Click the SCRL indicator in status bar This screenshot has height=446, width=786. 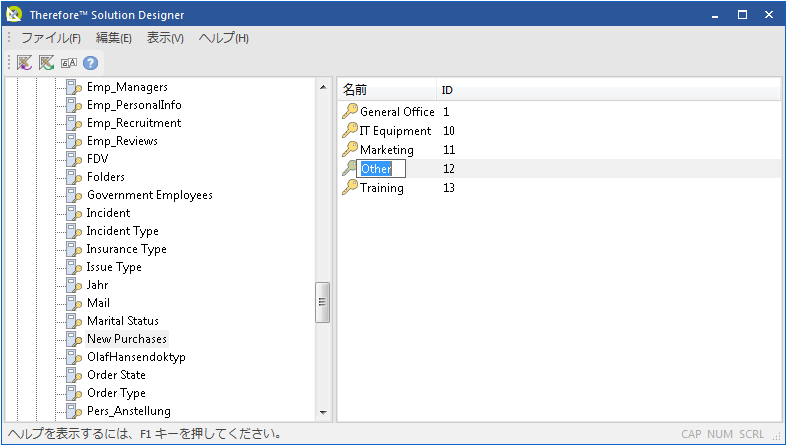[751, 434]
